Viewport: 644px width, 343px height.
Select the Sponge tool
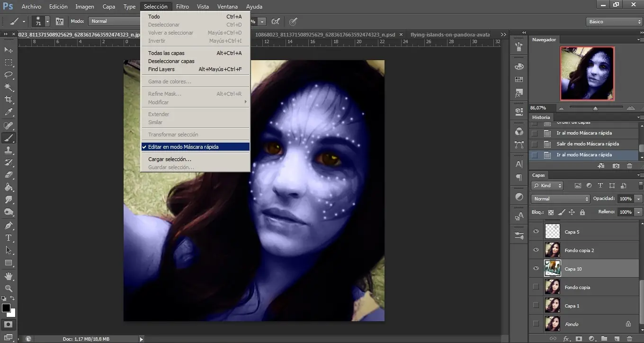click(x=9, y=212)
